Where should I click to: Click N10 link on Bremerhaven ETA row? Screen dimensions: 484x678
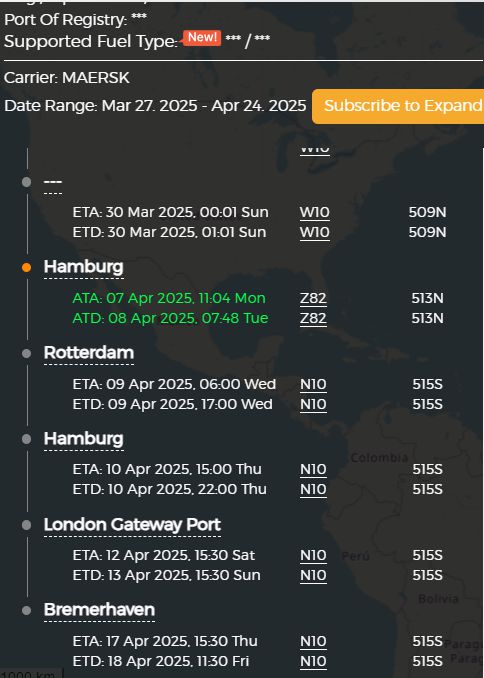(313, 641)
